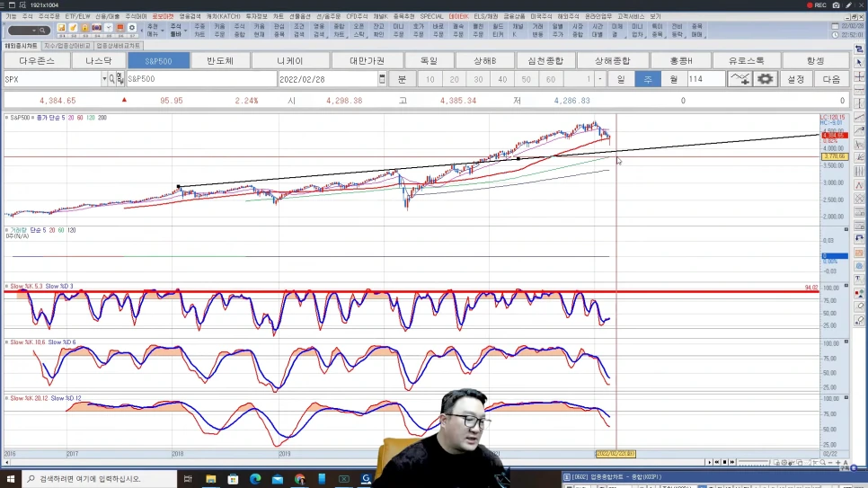
Task: Click the REC recording indicator
Action: 817,5
